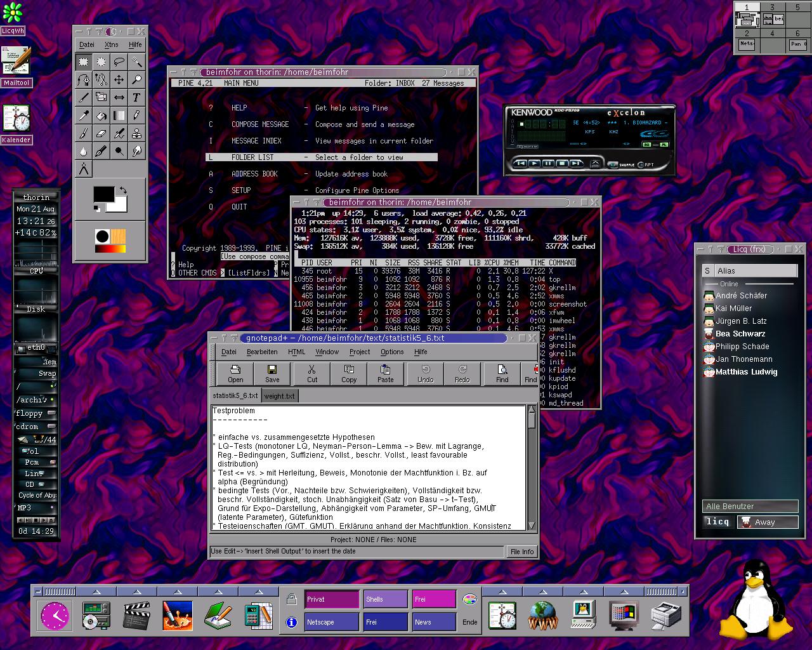Viewport: 812px width, 650px height.
Task: Activate the Intelligent Scissors tool
Action: tap(101, 79)
